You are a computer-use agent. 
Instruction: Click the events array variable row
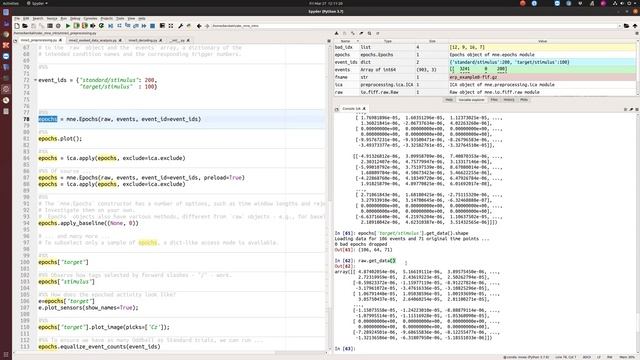coord(485,70)
